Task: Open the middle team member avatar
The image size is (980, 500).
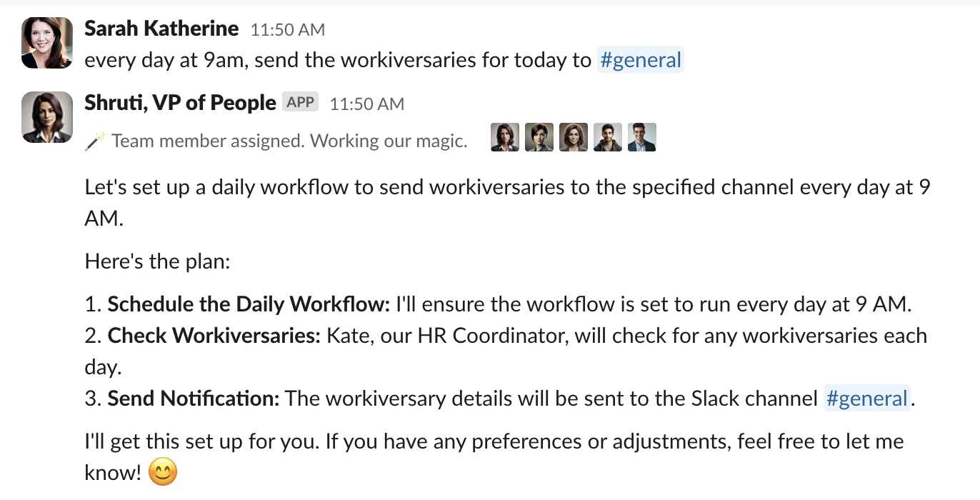Action: click(x=573, y=136)
